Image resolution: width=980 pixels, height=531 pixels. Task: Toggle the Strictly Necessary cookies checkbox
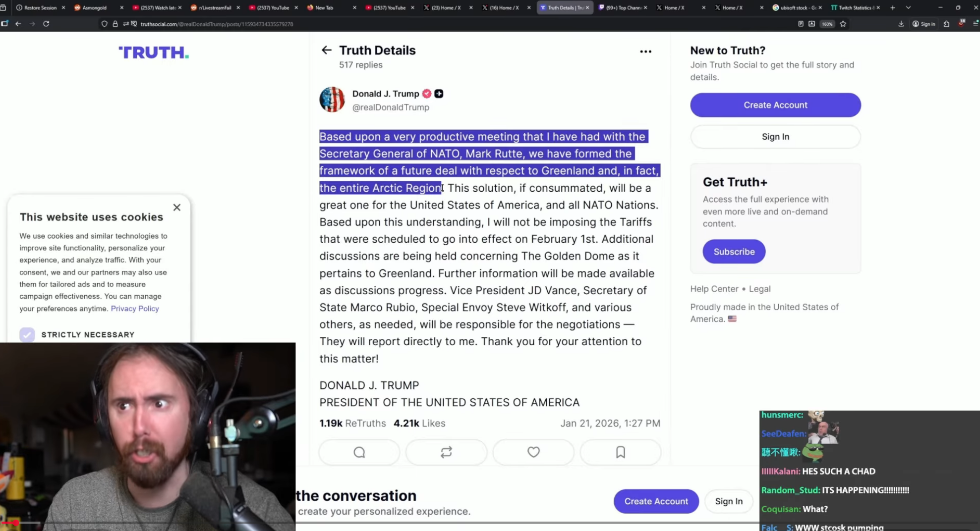[x=27, y=335]
